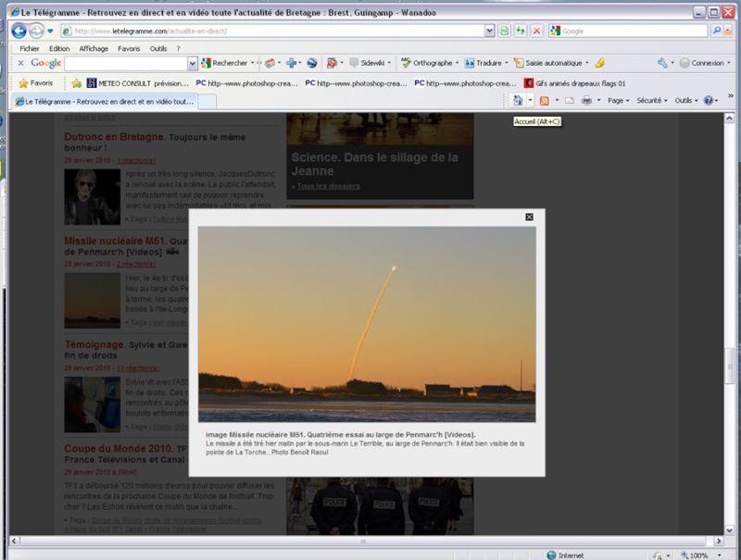
Task: Expand the Google Toolbar search box dropdown
Action: (x=193, y=63)
